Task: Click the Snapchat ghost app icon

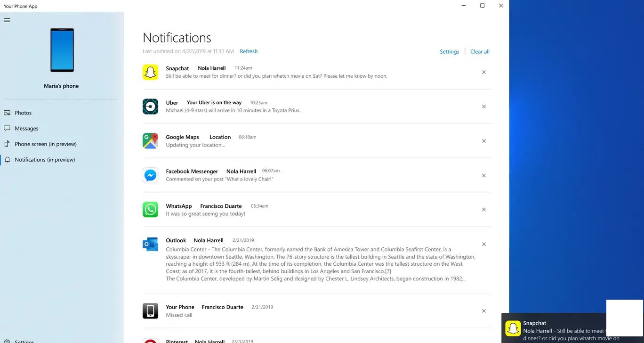Action: [150, 72]
